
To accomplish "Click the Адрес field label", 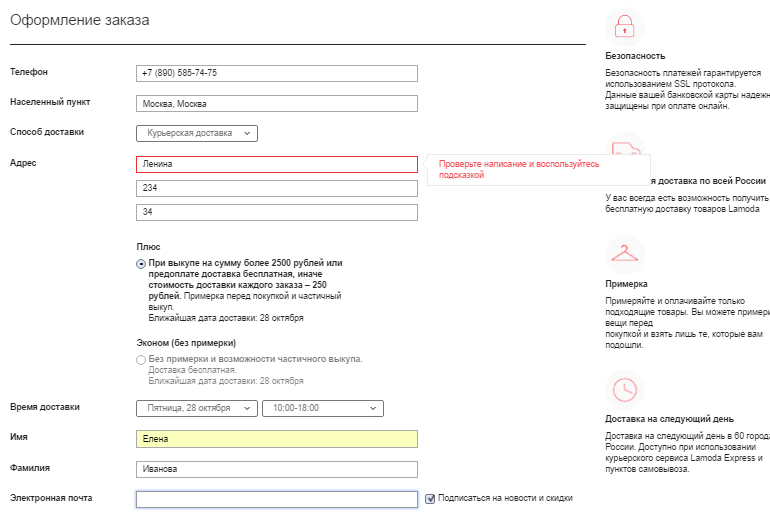I will tap(23, 163).
